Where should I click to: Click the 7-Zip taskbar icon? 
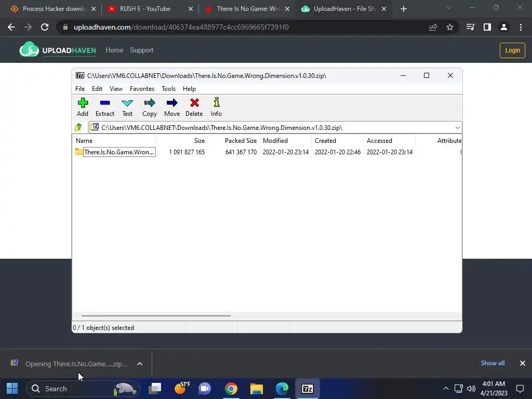(308, 389)
